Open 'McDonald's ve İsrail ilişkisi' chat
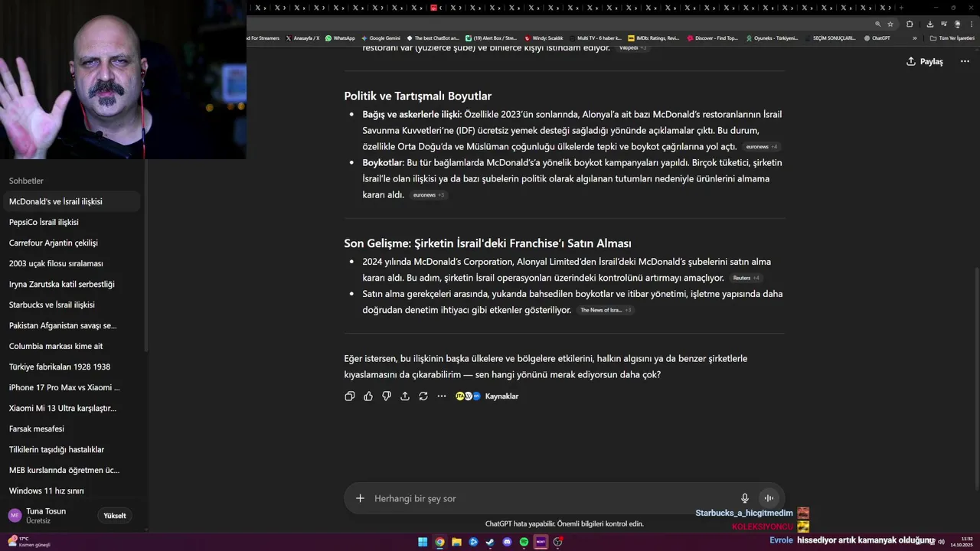The height and width of the screenshot is (551, 980). [70, 201]
